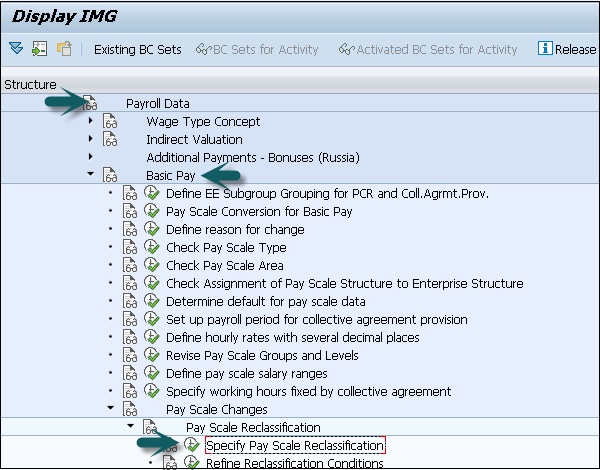This screenshot has width=600, height=470.
Task: Collapse the Pay Scale Changes node
Action: (111, 409)
